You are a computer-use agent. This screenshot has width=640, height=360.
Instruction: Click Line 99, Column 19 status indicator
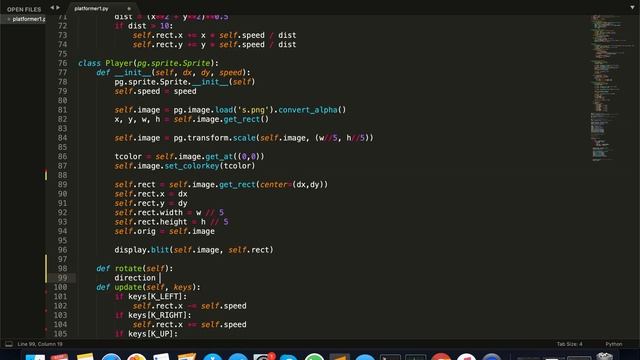40,344
